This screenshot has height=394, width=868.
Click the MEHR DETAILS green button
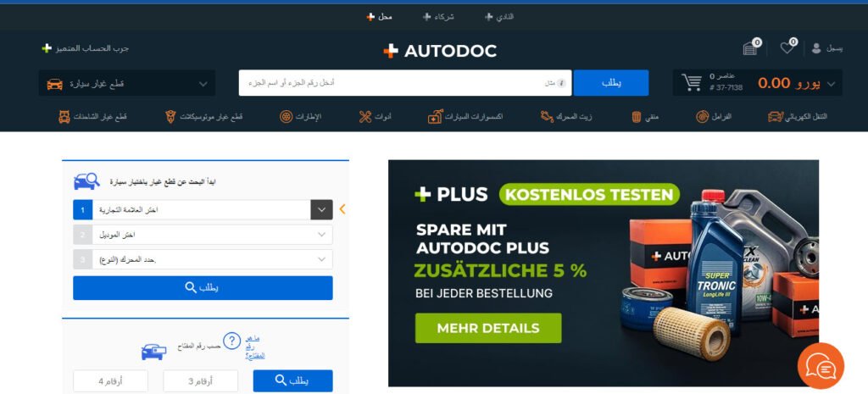488,328
